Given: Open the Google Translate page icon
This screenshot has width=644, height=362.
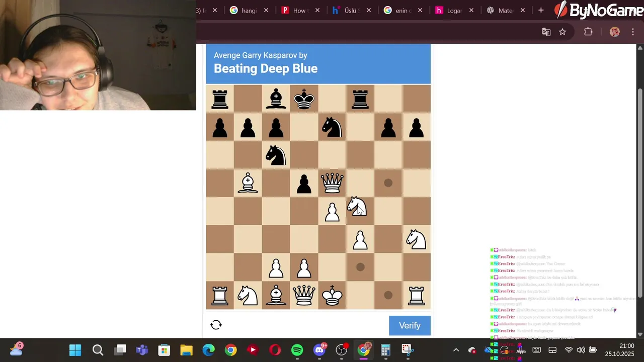Looking at the screenshot, I should tap(546, 32).
